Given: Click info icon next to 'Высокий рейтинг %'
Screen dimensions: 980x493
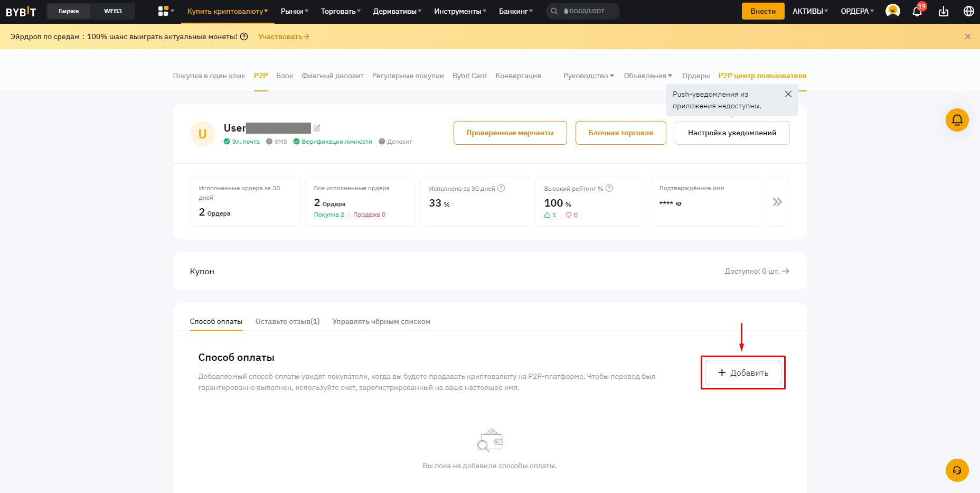Looking at the screenshot, I should tap(609, 188).
